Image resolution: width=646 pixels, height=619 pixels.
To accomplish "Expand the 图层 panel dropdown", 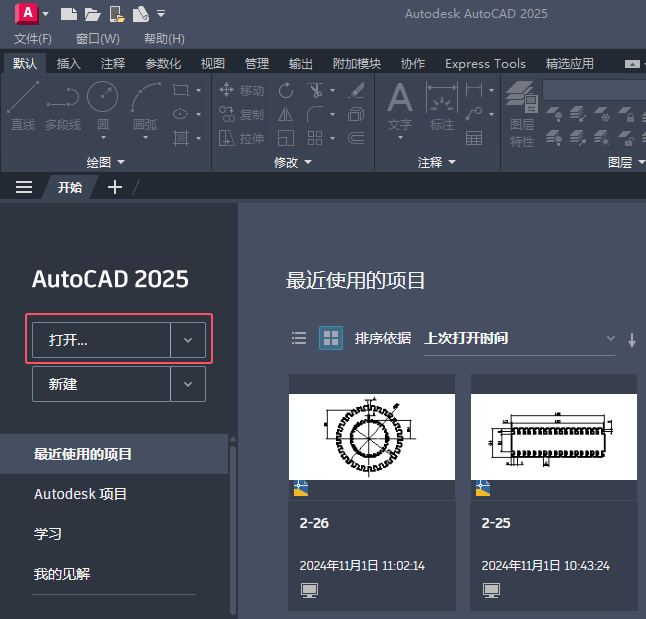I will pyautogui.click(x=626, y=162).
